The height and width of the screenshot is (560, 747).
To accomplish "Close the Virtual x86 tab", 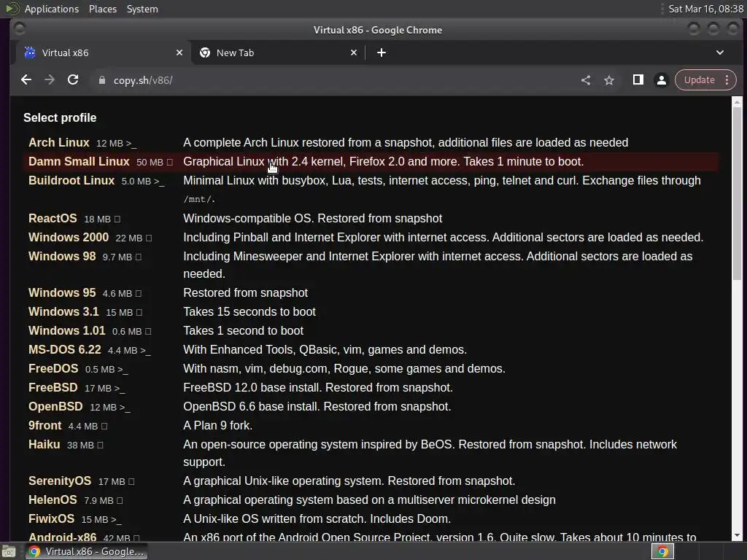I will point(179,52).
